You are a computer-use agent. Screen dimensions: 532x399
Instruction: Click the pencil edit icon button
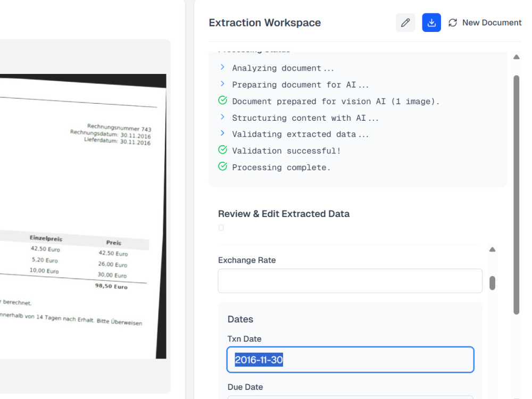click(405, 23)
